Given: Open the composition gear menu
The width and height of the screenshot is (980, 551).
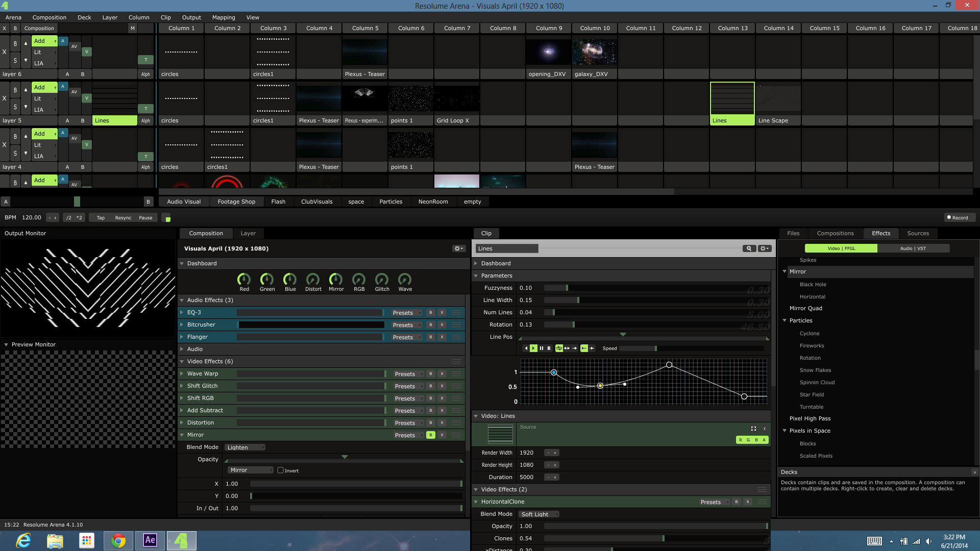Looking at the screenshot, I should click(x=458, y=248).
